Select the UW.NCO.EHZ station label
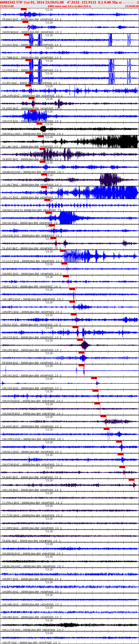 point(32,452)
